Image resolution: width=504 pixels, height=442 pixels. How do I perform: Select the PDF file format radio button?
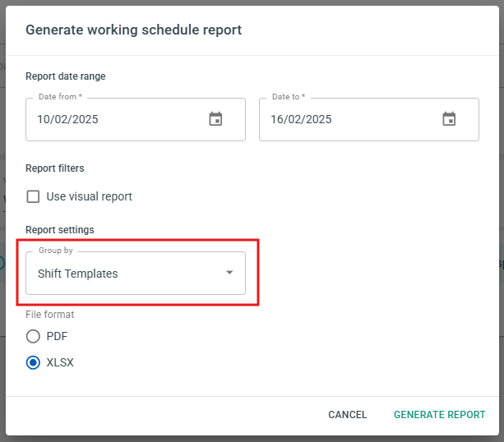click(x=33, y=336)
